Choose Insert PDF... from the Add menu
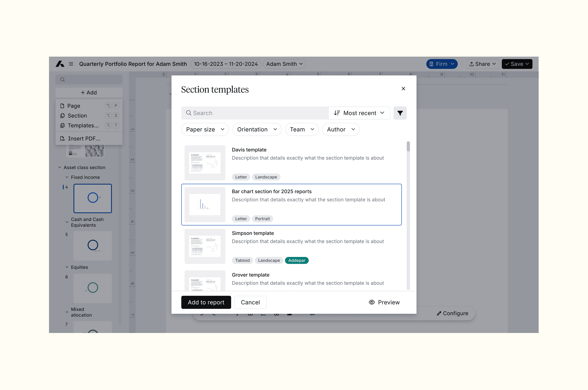This screenshot has width=588, height=390. click(x=89, y=139)
